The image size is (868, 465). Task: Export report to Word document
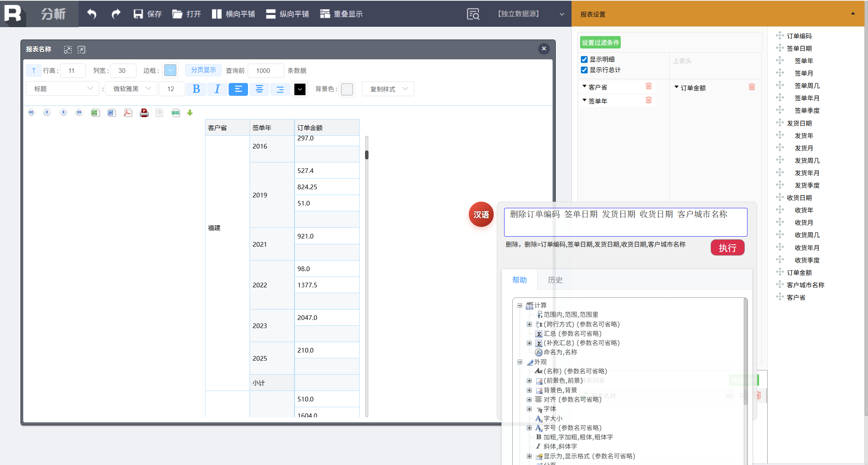click(112, 113)
